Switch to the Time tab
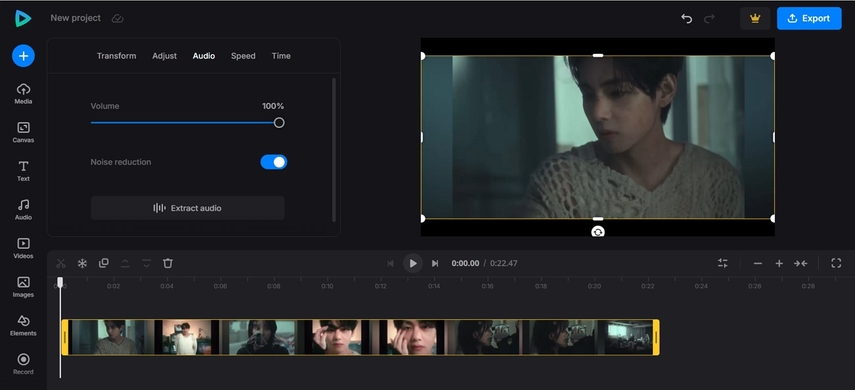This screenshot has width=855, height=390. tap(281, 56)
